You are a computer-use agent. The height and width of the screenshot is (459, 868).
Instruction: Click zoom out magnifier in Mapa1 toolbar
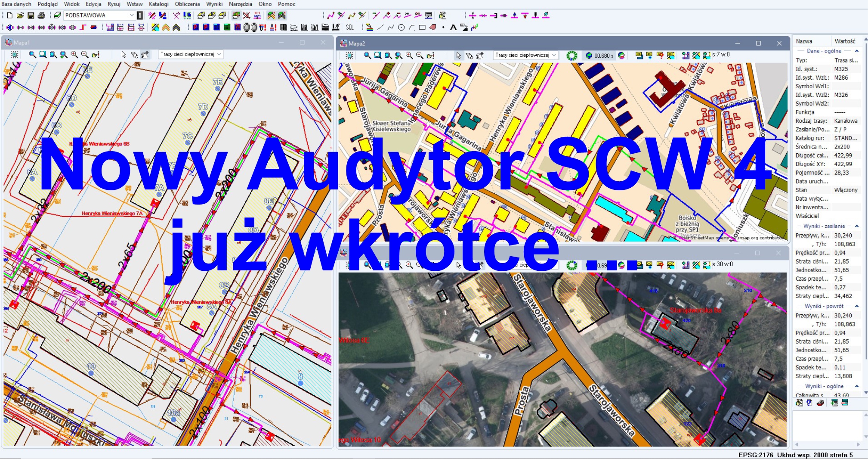85,55
